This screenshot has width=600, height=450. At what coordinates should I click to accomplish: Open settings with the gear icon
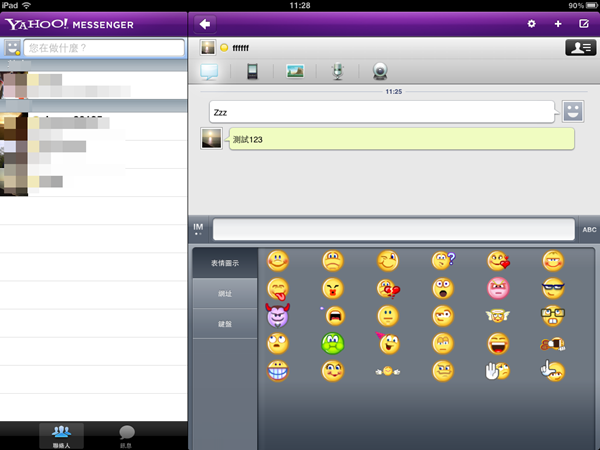click(x=531, y=24)
